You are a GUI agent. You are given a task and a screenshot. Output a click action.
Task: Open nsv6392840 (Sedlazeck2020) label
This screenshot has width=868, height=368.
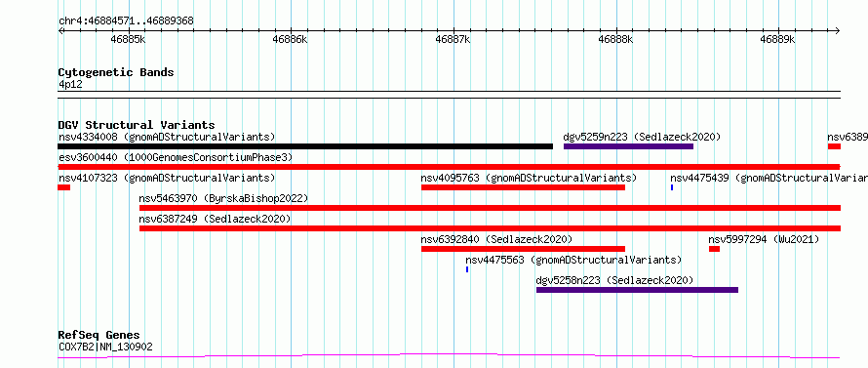(496, 239)
